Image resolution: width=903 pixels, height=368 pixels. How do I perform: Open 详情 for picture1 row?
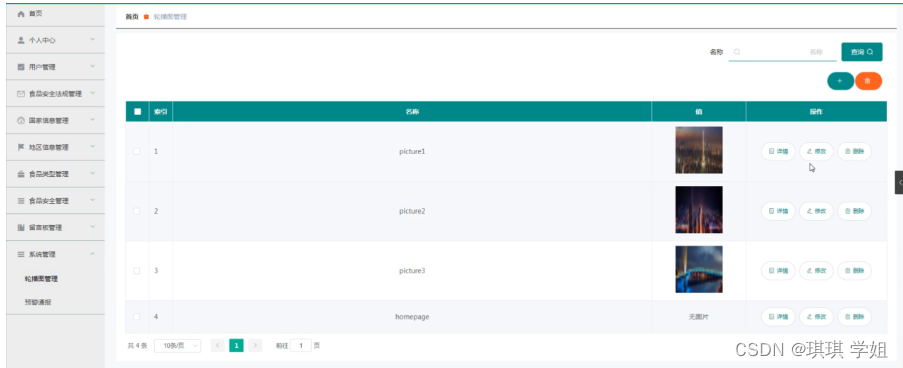(778, 151)
